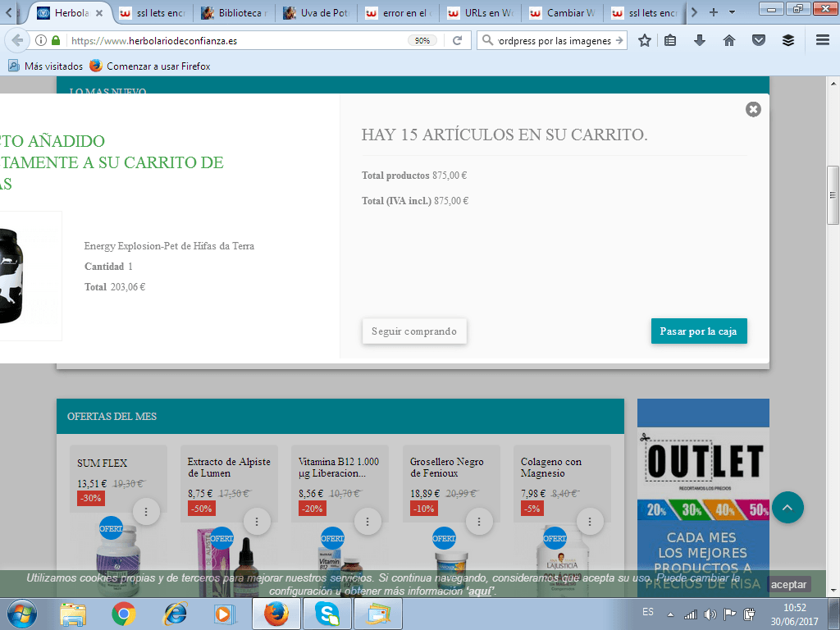Switch to the Cambiar W tab
The height and width of the screenshot is (630, 840).
pyautogui.click(x=563, y=13)
